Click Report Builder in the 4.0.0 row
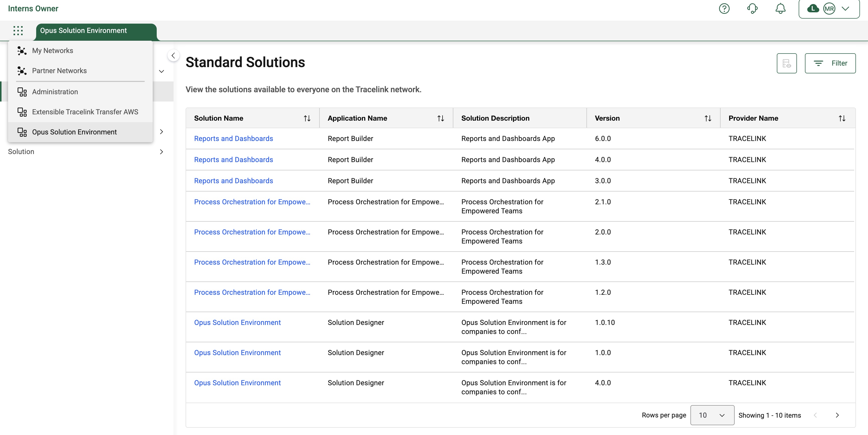Viewport: 868px width, 435px height. point(350,160)
